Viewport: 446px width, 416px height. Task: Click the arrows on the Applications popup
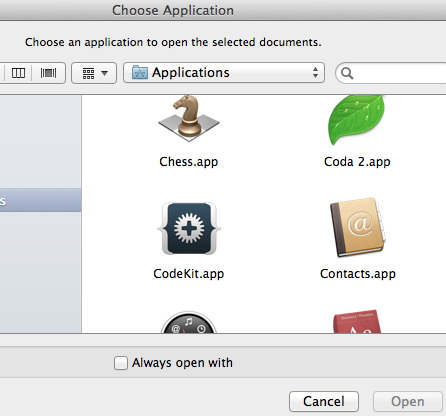point(315,73)
